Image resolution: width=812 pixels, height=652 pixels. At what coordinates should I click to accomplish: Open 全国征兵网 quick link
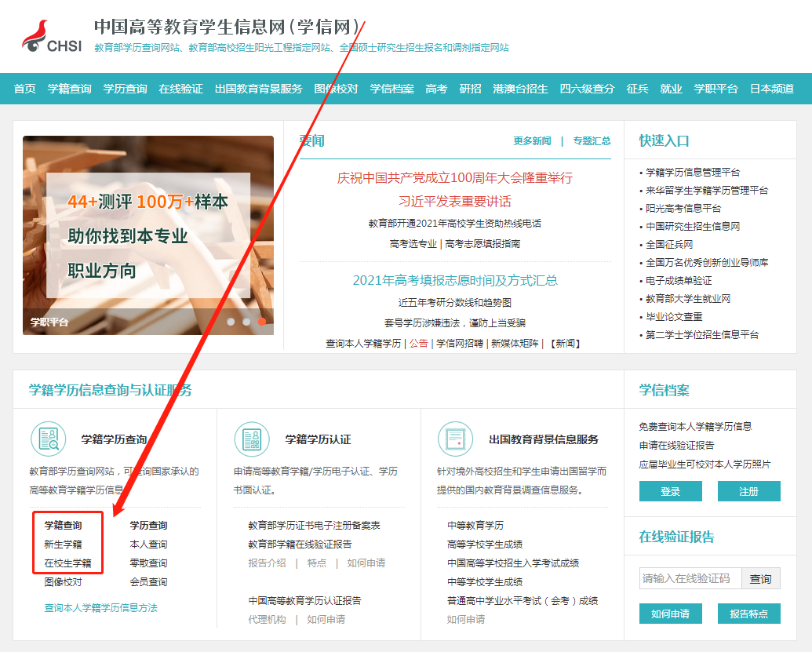pos(669,245)
